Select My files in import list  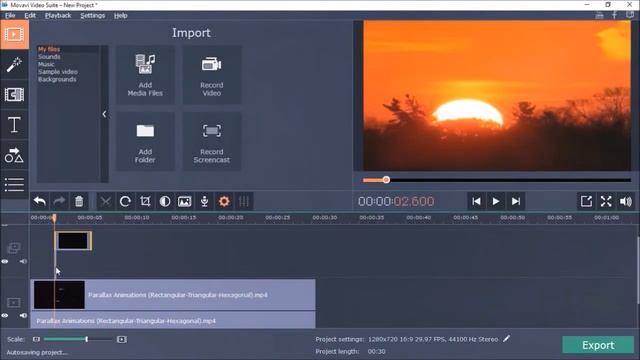pyautogui.click(x=49, y=49)
